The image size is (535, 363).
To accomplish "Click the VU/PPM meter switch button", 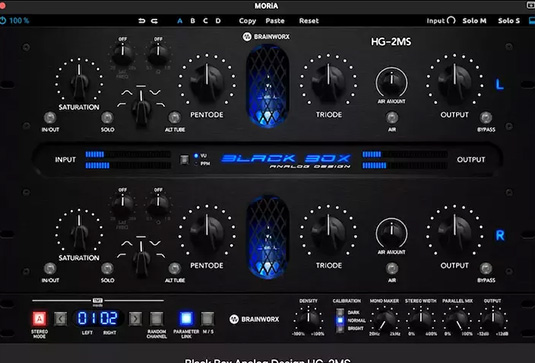I will tap(184, 160).
